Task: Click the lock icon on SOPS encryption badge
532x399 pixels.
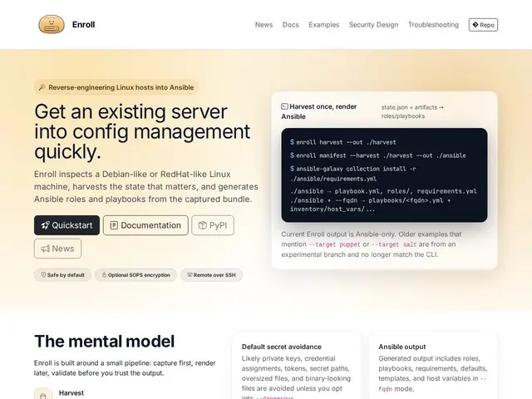Action: pyautogui.click(x=104, y=275)
